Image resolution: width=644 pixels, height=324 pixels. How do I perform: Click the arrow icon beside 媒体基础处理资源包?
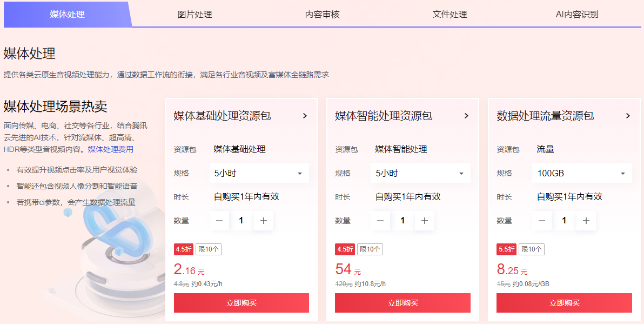305,116
